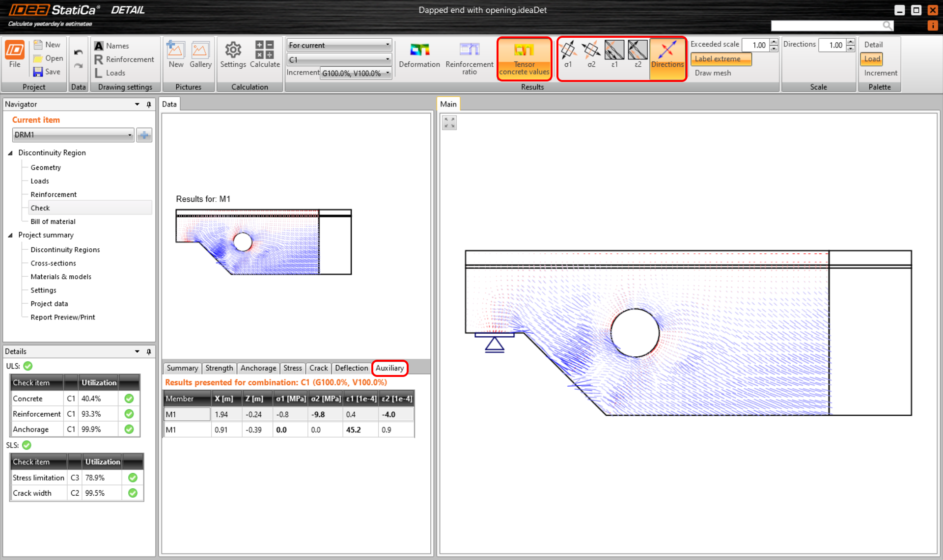Toggle Tensor concrete values button
Screen dimensions: 943x560
coord(524,59)
